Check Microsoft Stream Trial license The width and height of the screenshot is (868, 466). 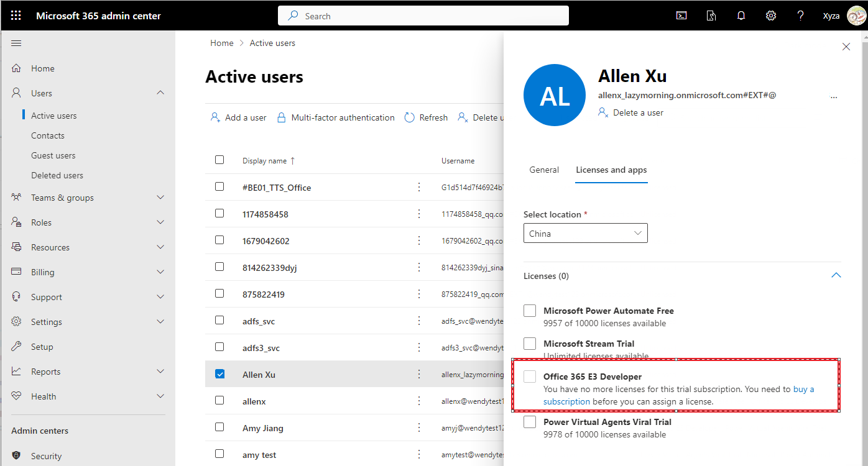click(x=530, y=344)
